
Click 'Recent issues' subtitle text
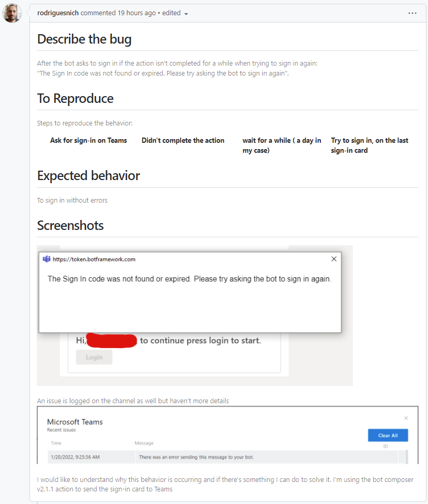(x=61, y=430)
